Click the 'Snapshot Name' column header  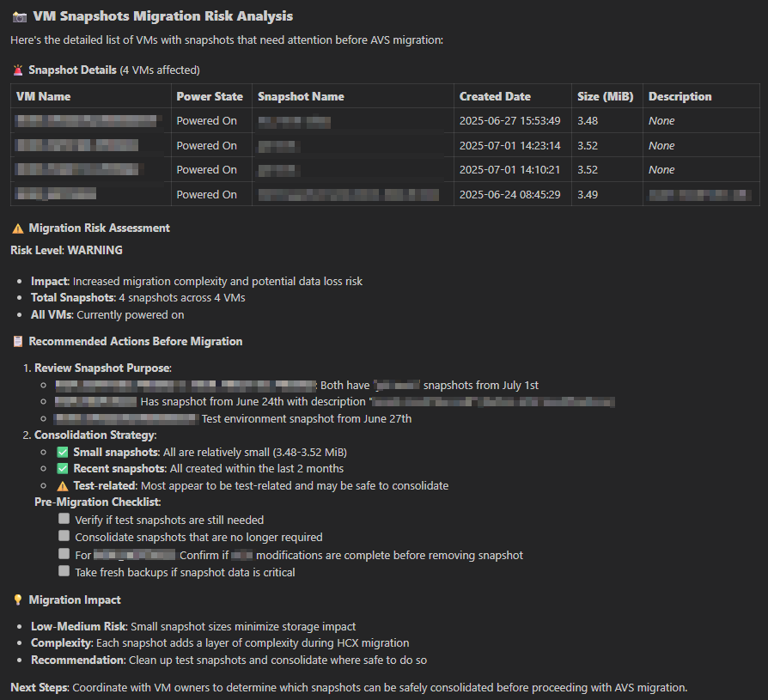click(301, 96)
